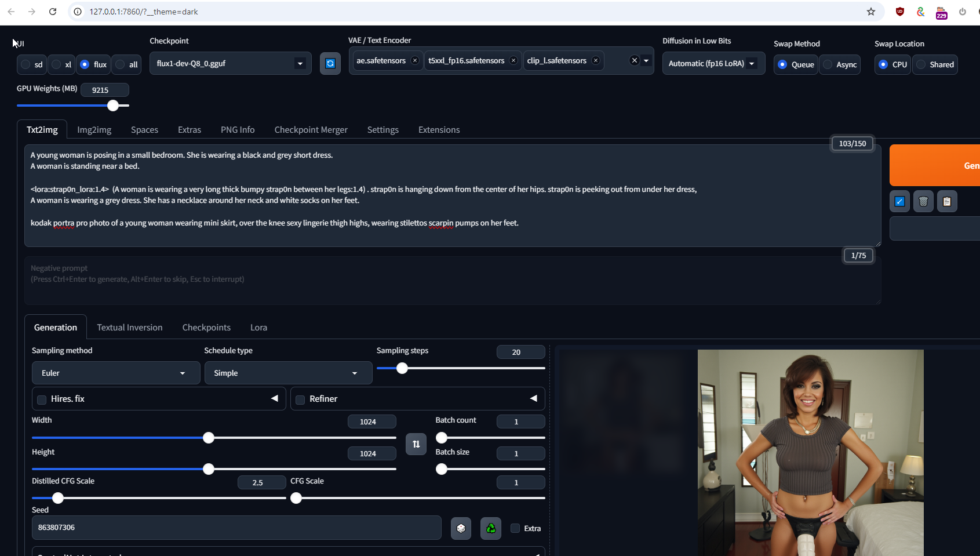Select the xl UI preset radio button
The width and height of the screenshot is (980, 556).
(57, 64)
